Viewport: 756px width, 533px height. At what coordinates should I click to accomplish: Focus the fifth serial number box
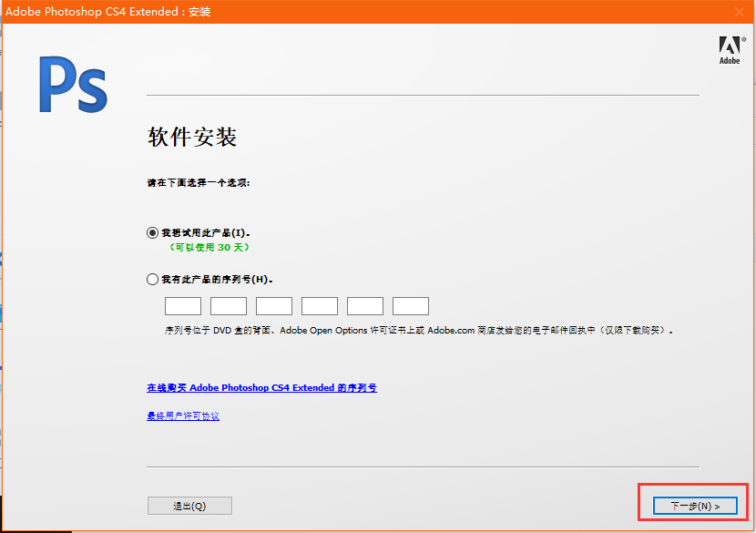click(365, 306)
